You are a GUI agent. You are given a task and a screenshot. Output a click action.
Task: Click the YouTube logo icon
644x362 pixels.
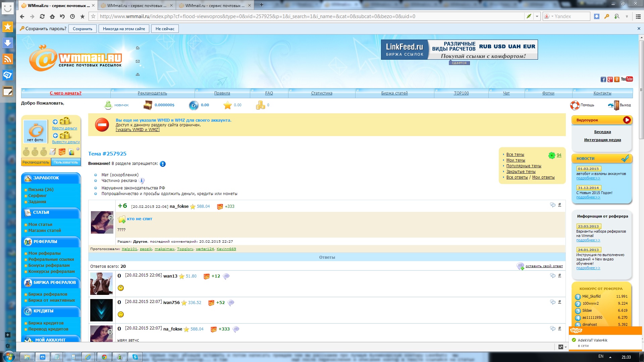pos(627,79)
